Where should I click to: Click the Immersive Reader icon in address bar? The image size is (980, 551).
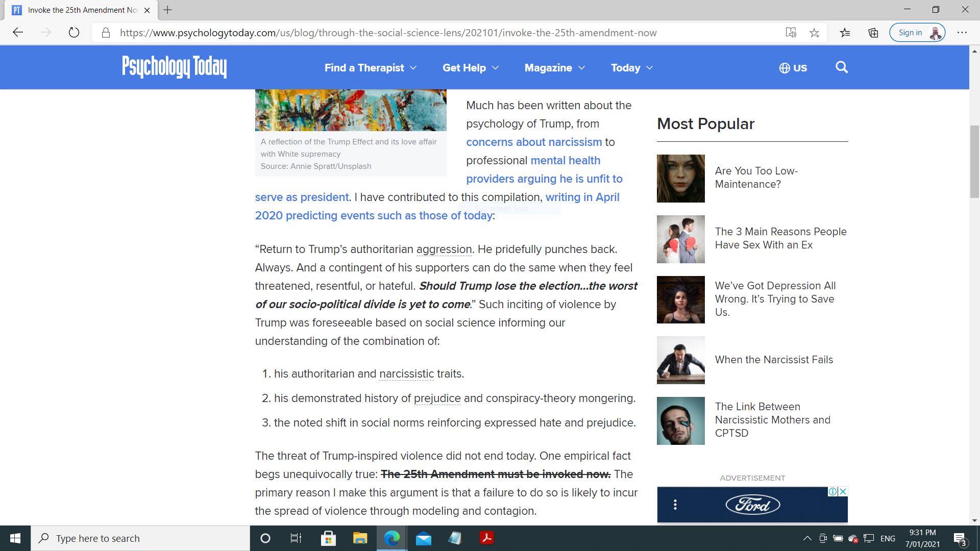pyautogui.click(x=791, y=33)
